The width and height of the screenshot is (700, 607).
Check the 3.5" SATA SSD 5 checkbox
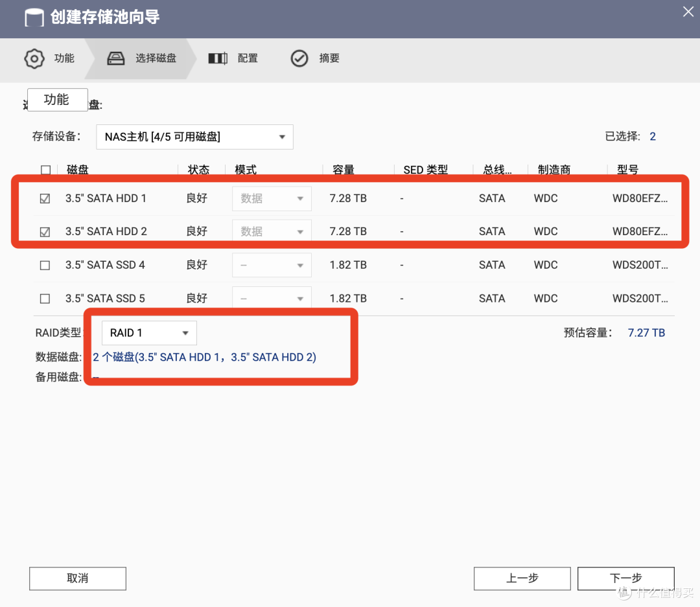[x=45, y=299]
